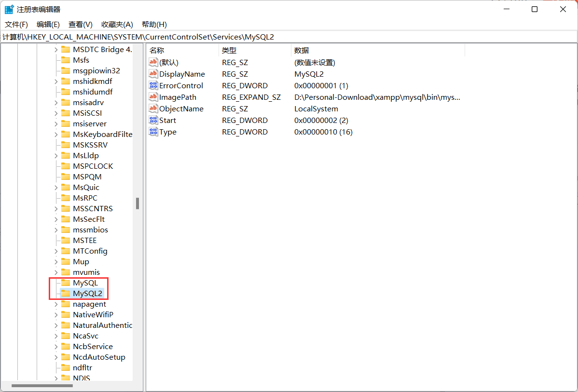Expand the MsLldp key
The height and width of the screenshot is (392, 578).
tap(56, 155)
